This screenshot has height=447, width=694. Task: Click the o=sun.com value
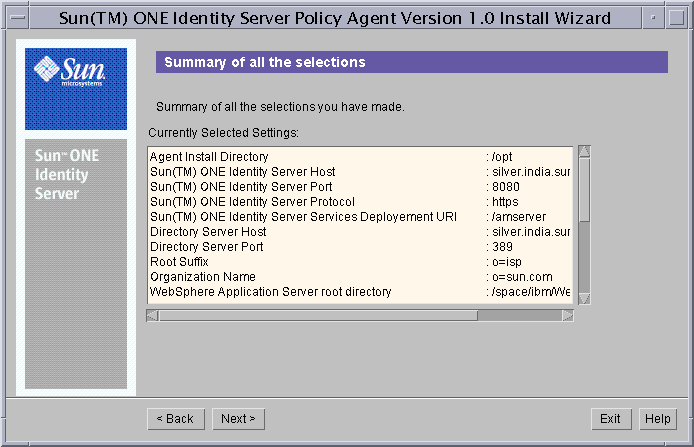coord(522,277)
